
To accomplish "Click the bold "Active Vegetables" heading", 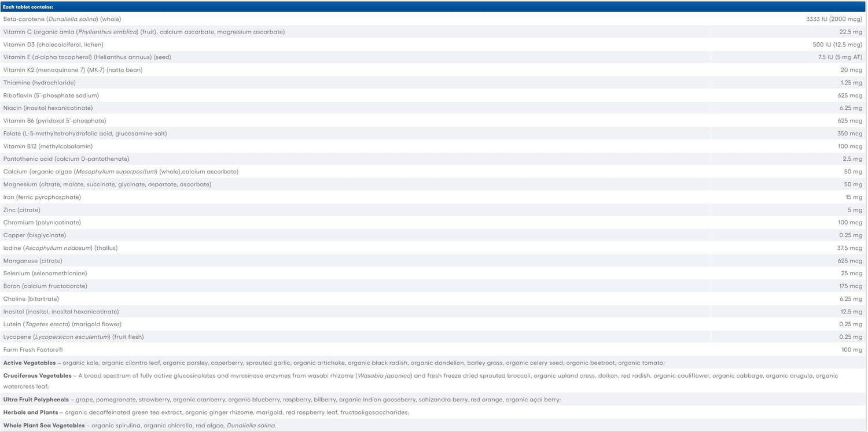I will (x=29, y=363).
